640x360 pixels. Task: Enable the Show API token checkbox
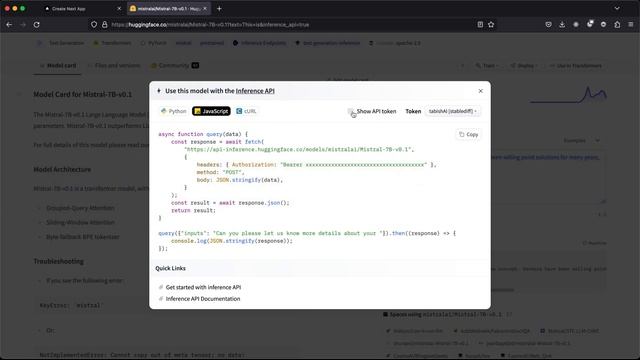350,111
